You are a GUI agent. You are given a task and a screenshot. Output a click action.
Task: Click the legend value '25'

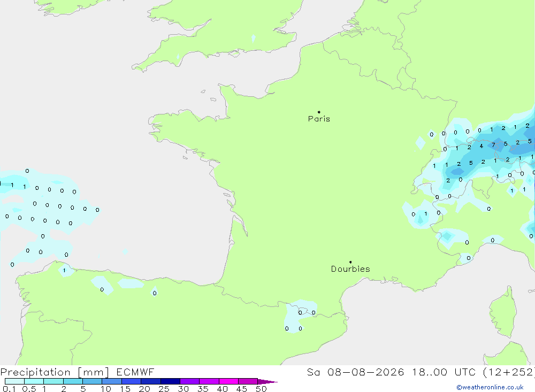coord(164,389)
